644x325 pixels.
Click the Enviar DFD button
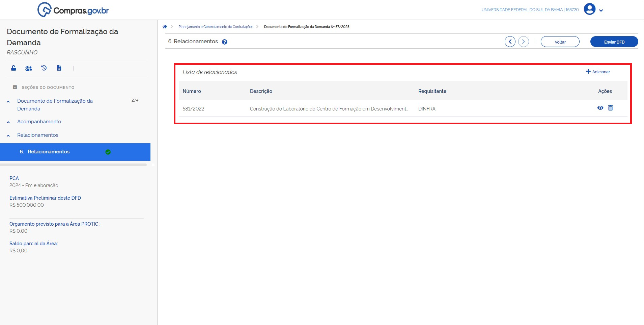pyautogui.click(x=614, y=42)
